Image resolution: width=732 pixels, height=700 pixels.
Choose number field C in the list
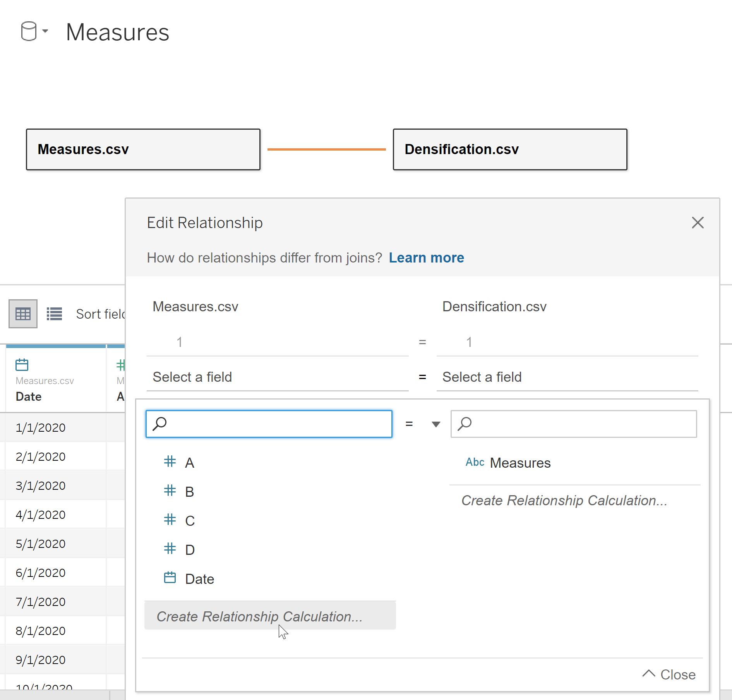[x=189, y=521]
